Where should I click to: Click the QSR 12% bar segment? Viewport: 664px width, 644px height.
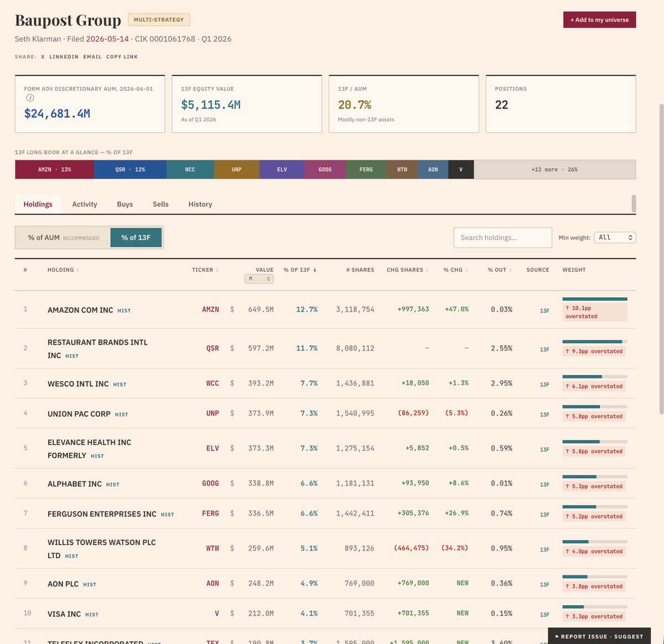point(130,169)
